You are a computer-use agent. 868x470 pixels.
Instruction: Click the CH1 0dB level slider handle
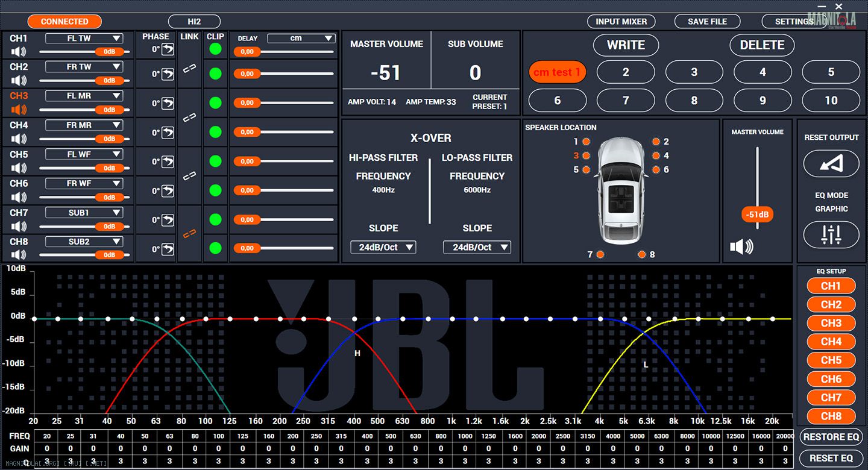tap(109, 52)
